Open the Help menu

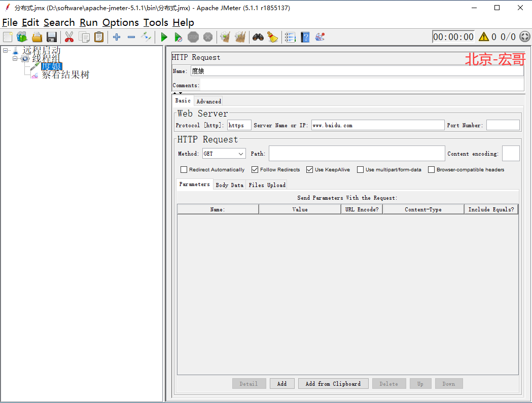click(x=183, y=23)
